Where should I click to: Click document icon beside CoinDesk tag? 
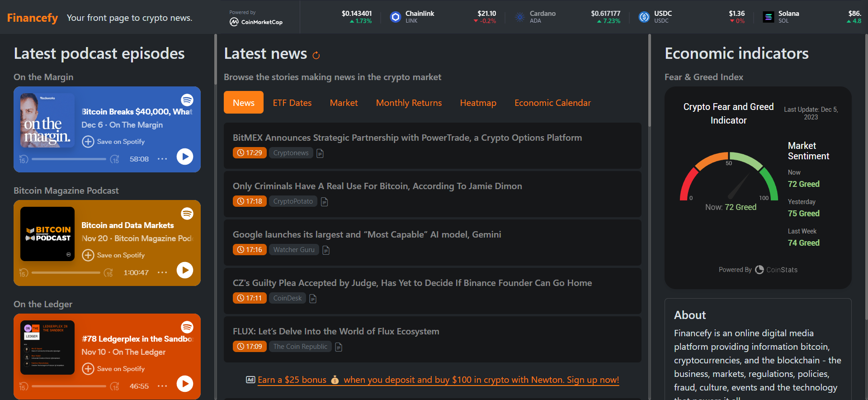click(313, 299)
